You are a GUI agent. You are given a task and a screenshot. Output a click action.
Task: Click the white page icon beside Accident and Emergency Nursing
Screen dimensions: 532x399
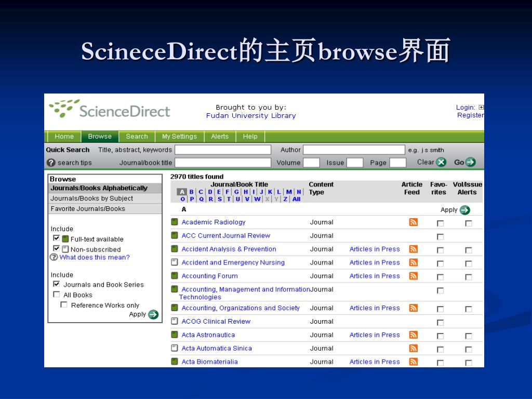click(175, 262)
